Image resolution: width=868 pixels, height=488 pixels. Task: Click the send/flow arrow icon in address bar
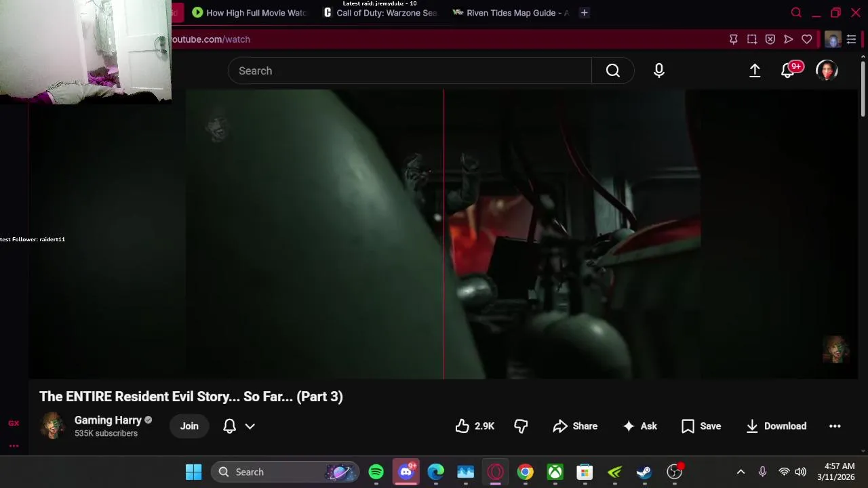point(788,39)
